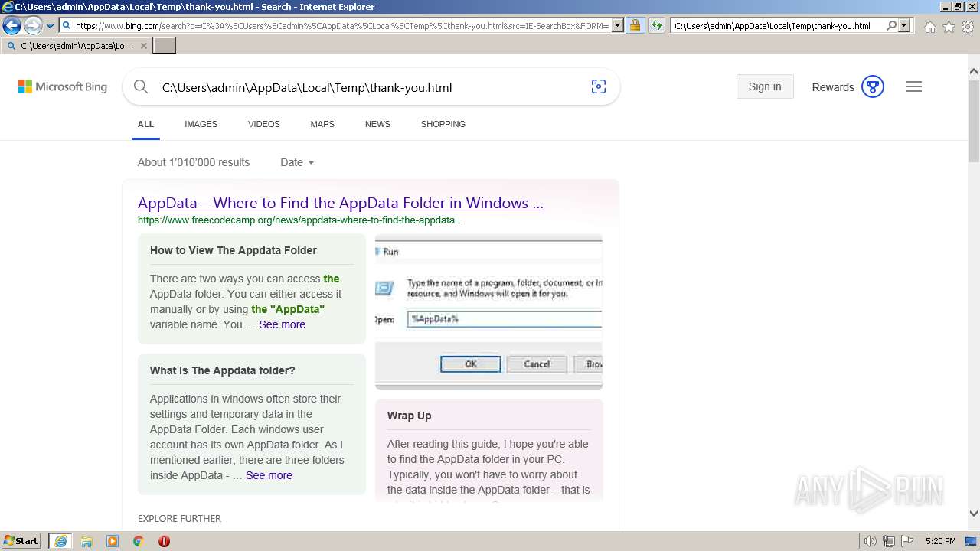Click Internet Explorer taskbar icon

tap(60, 541)
